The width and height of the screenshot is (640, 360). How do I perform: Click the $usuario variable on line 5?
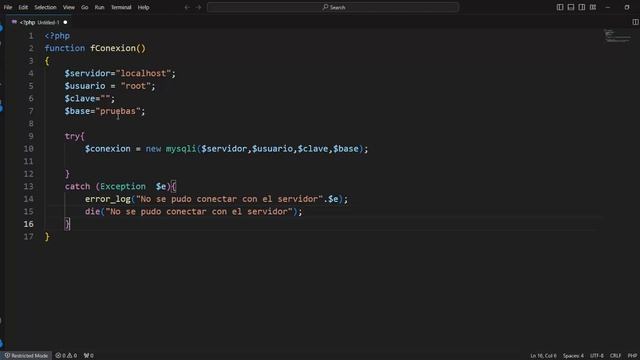click(85, 86)
